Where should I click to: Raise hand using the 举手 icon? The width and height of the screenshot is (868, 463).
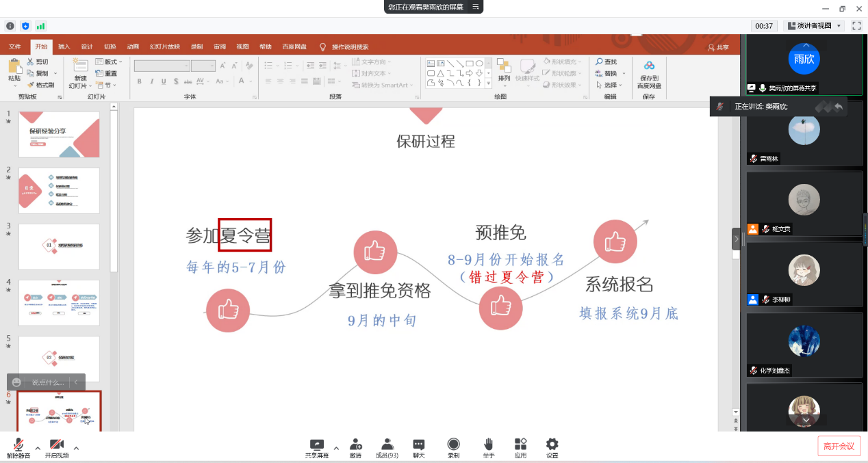tap(489, 445)
